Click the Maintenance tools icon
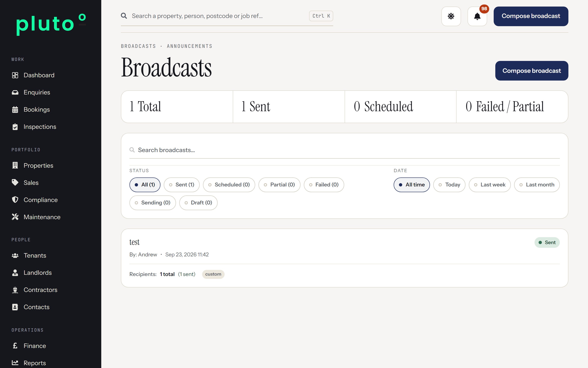 (x=15, y=217)
